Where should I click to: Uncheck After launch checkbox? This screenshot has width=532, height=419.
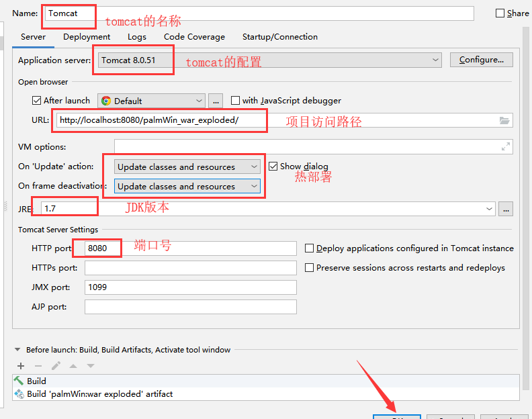36,101
